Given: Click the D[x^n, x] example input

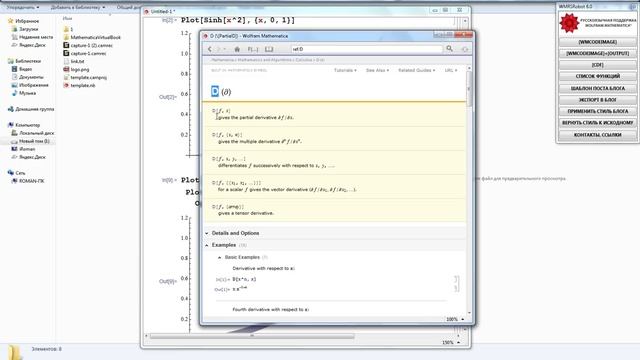Looking at the screenshot, I should point(244,280).
